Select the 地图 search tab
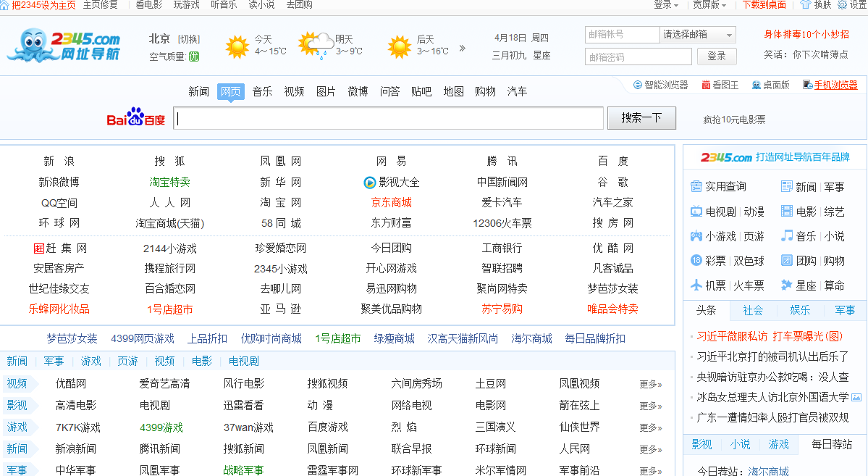Screen dimensions: 868x476 (x=453, y=91)
